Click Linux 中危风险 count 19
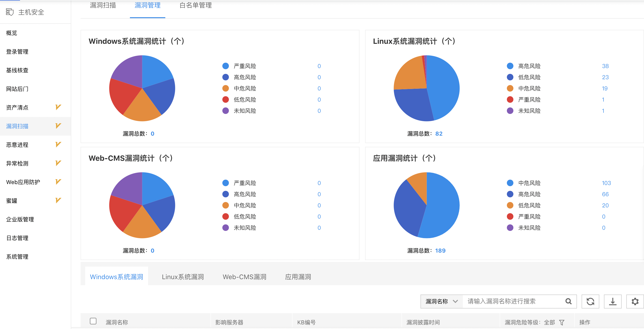Screen dimensions: 644x329 604,88
